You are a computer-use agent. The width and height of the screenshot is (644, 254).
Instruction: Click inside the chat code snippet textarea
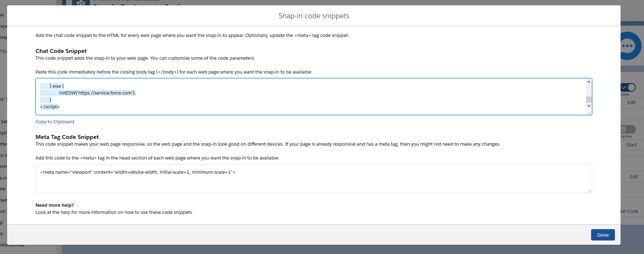[x=313, y=97]
